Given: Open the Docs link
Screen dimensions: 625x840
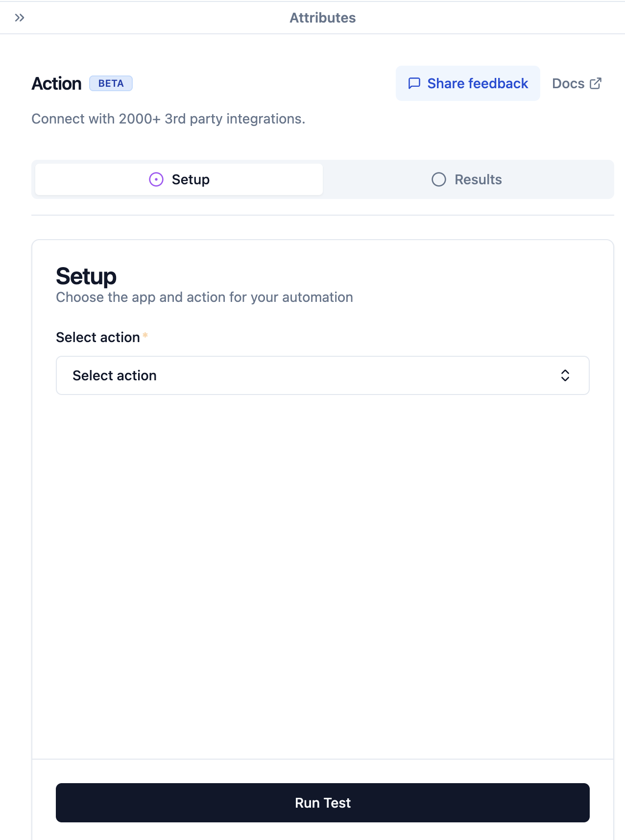Looking at the screenshot, I should click(568, 83).
